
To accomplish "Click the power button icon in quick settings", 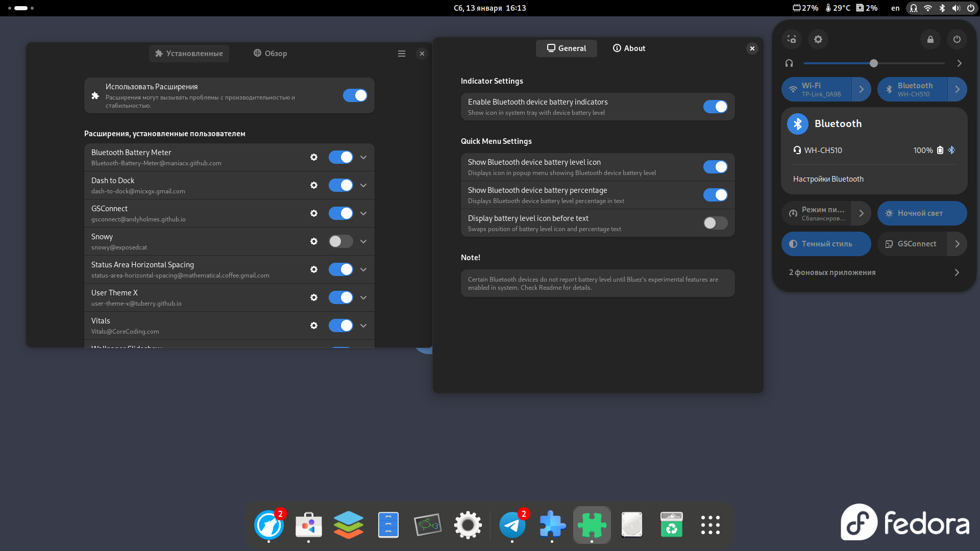I will 957,39.
